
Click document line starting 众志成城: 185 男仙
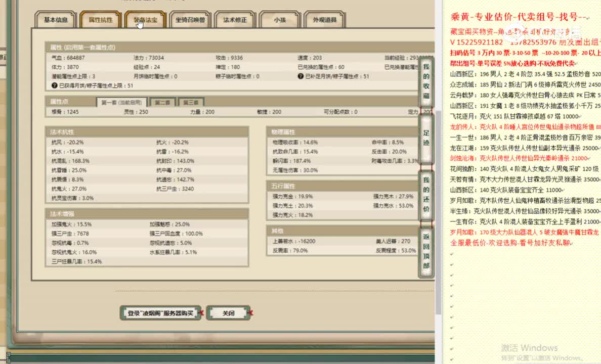525,84
